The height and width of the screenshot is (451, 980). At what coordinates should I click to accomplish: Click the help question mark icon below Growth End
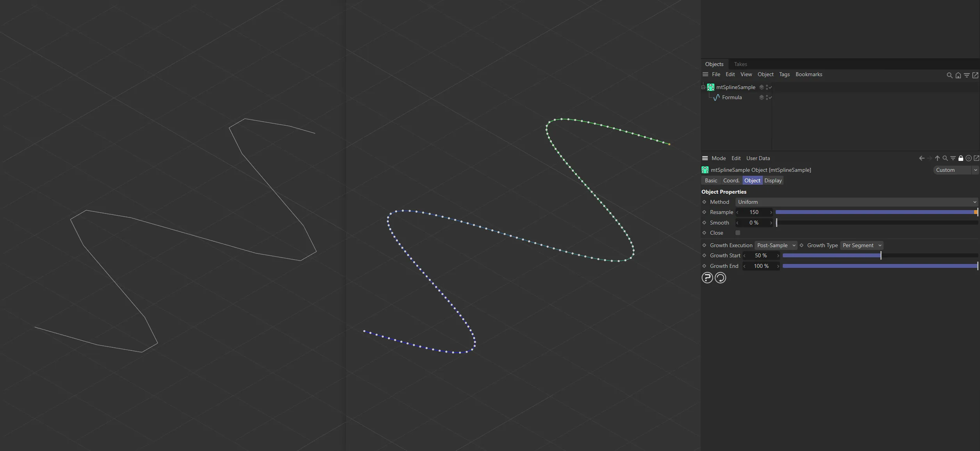(x=707, y=278)
